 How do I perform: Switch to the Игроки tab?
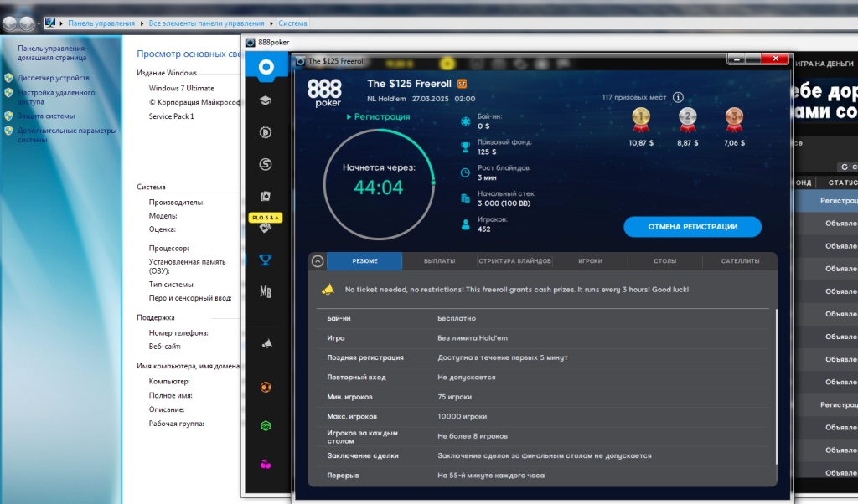point(591,261)
